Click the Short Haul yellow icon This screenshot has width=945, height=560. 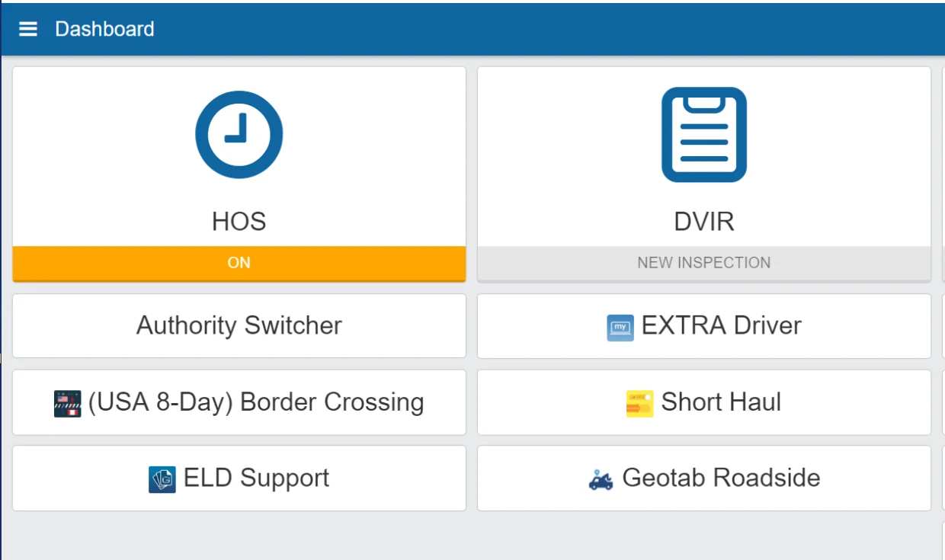pos(639,403)
